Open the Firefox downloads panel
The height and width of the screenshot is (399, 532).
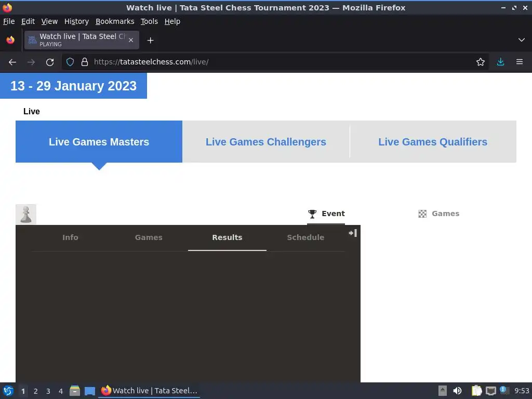click(500, 62)
